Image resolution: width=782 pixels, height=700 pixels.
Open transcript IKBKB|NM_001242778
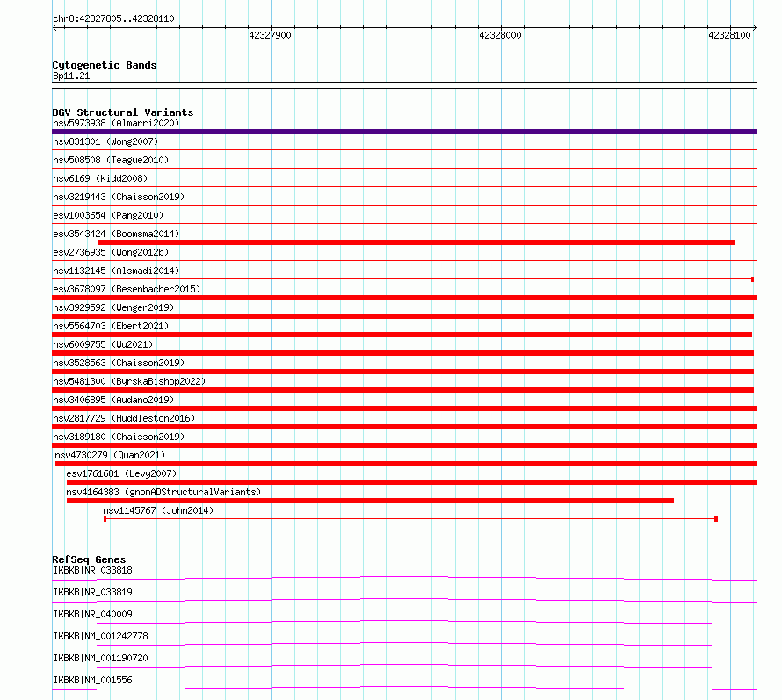click(x=100, y=636)
